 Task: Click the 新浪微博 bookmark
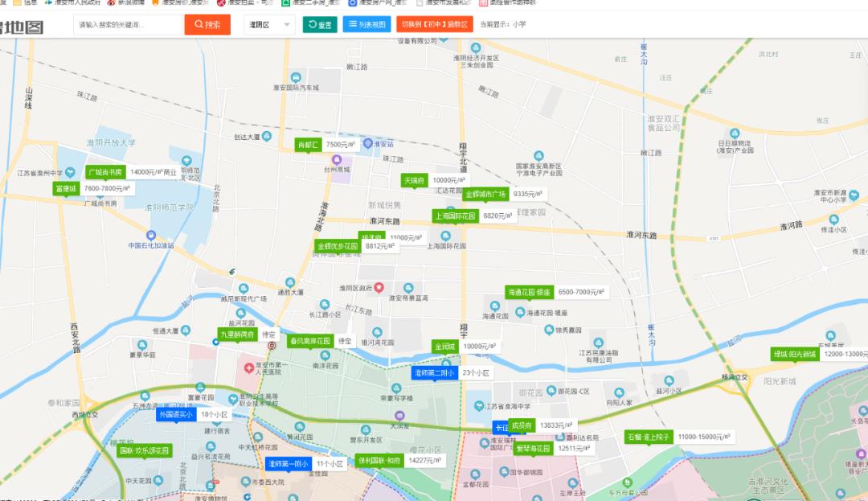tap(125, 2)
